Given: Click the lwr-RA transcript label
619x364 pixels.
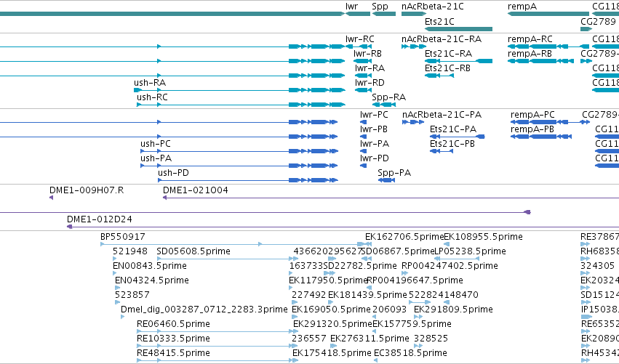Looking at the screenshot, I should pos(370,68).
